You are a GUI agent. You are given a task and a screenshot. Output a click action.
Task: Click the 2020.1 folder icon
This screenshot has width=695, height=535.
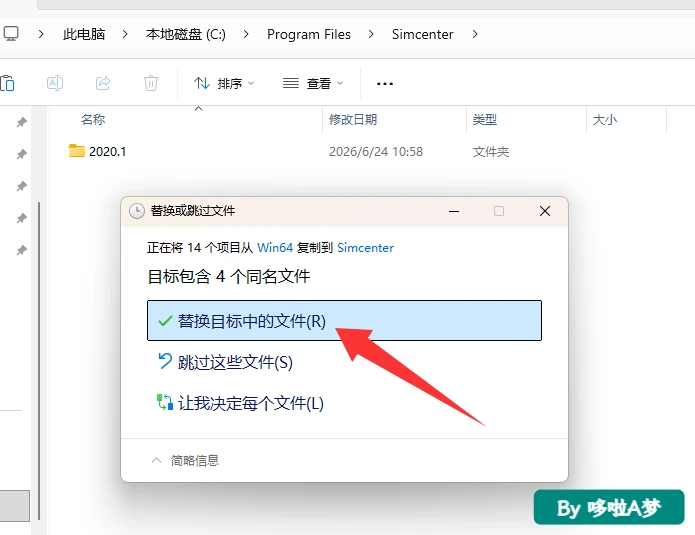77,151
